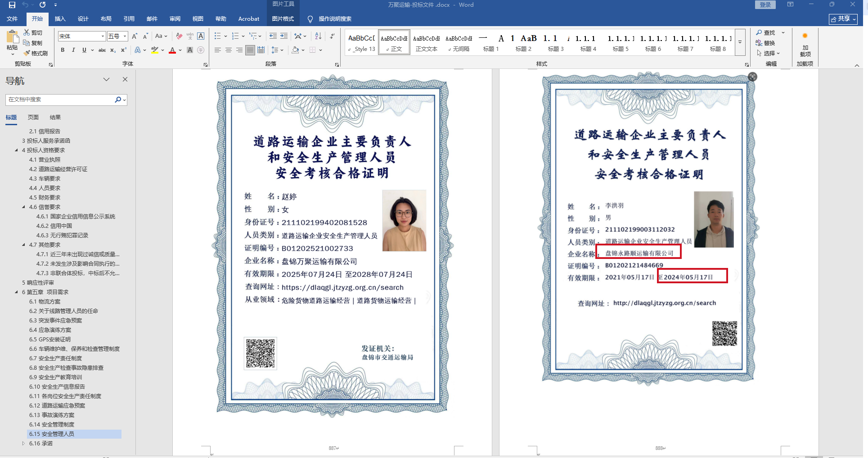Open text effects with the outlined A icon

(x=138, y=50)
